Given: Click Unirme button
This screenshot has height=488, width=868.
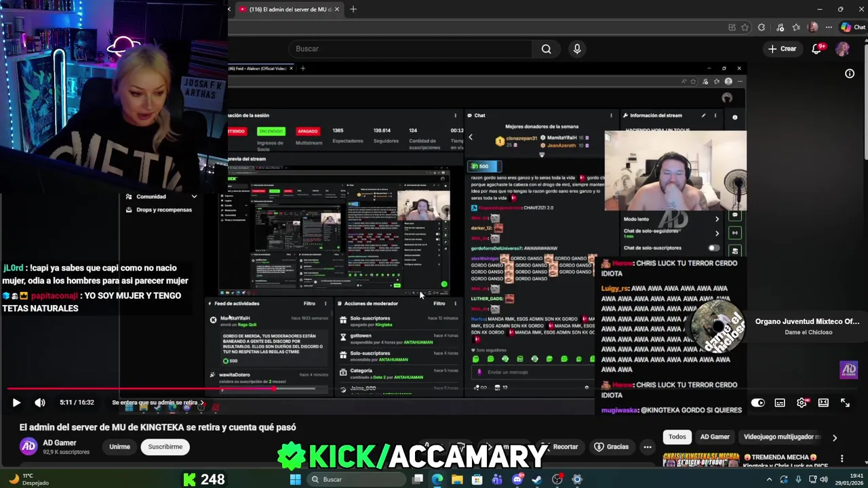Looking at the screenshot, I should pyautogui.click(x=119, y=447).
